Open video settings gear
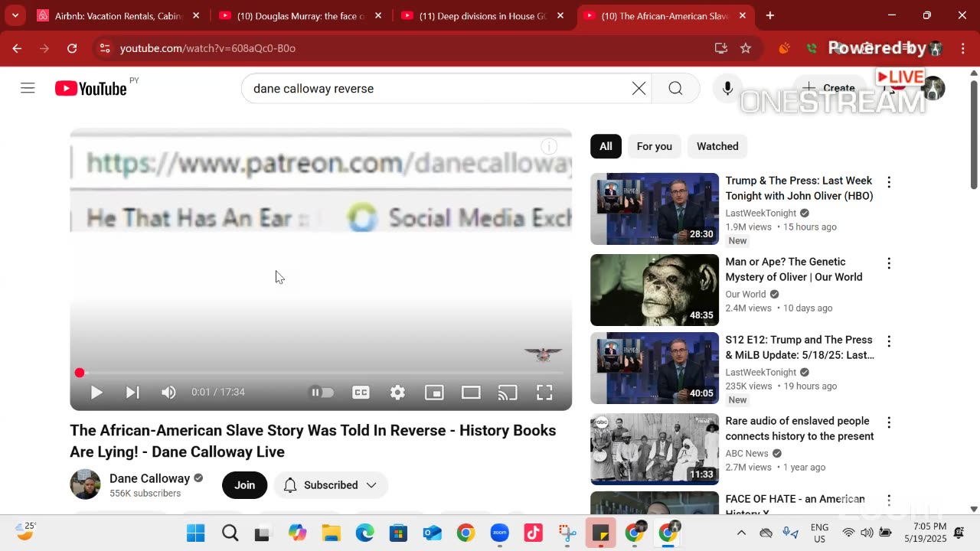This screenshot has height=551, width=980. pos(397,393)
